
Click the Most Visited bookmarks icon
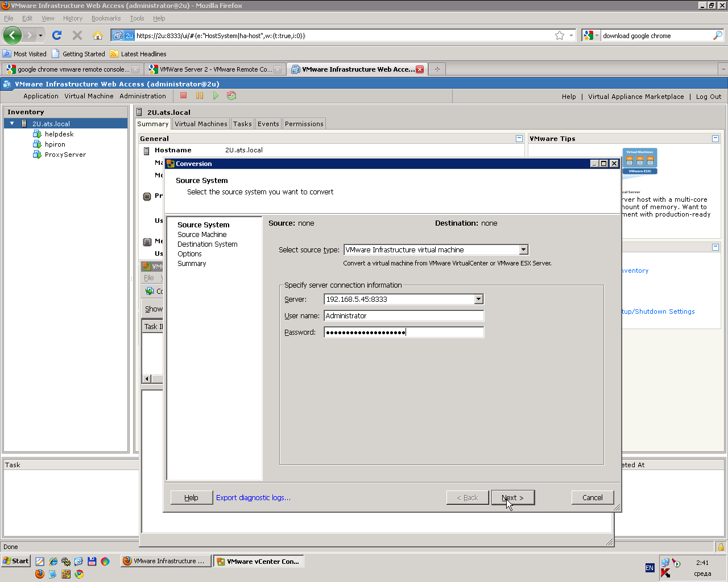[x=7, y=54]
